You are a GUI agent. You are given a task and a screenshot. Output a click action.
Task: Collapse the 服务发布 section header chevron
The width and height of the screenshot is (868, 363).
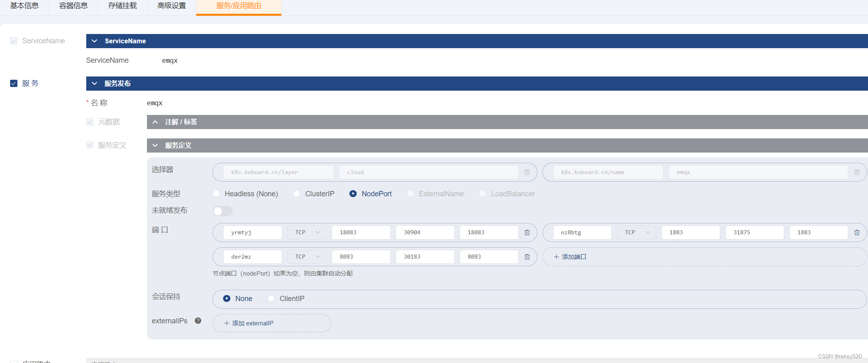[94, 84]
